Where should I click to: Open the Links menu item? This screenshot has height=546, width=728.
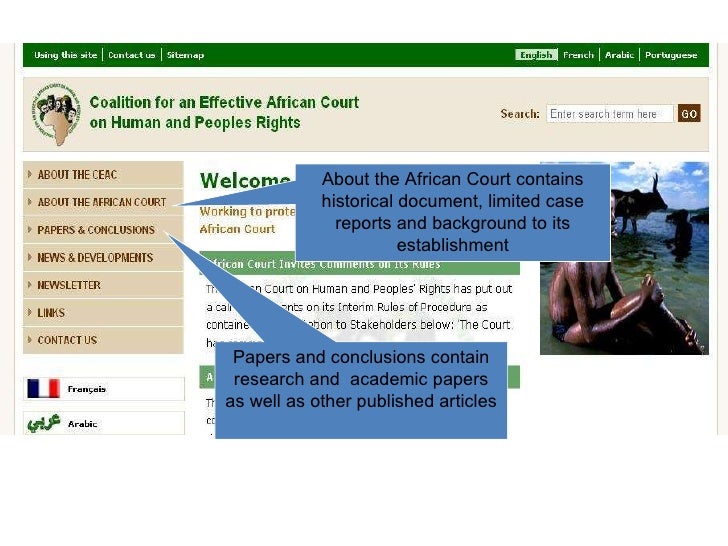tap(103, 312)
